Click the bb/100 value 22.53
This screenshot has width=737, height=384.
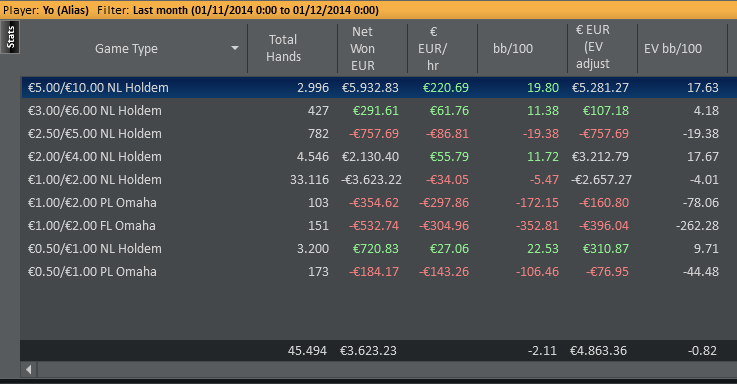click(x=543, y=249)
